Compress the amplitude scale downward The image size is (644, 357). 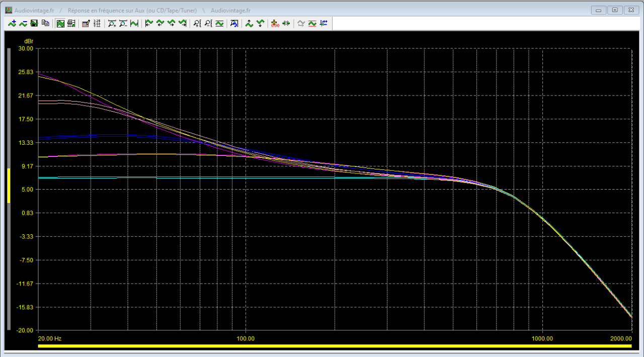click(x=260, y=23)
